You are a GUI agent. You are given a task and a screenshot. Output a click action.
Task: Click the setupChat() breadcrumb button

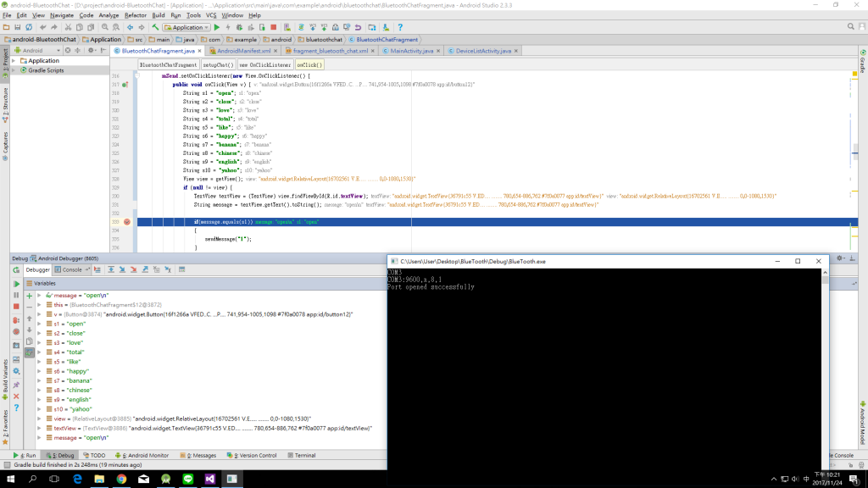[218, 64]
